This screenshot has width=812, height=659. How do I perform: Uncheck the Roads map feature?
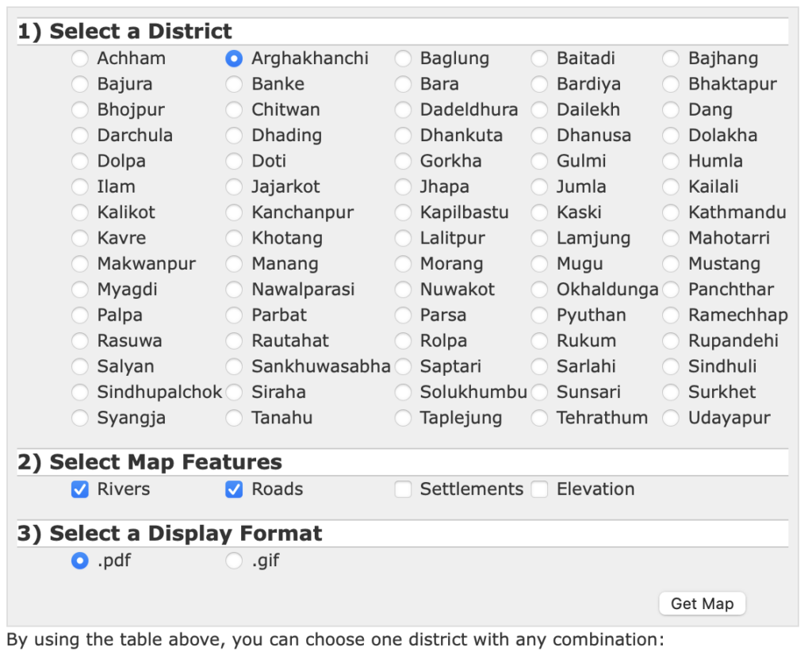coord(234,489)
